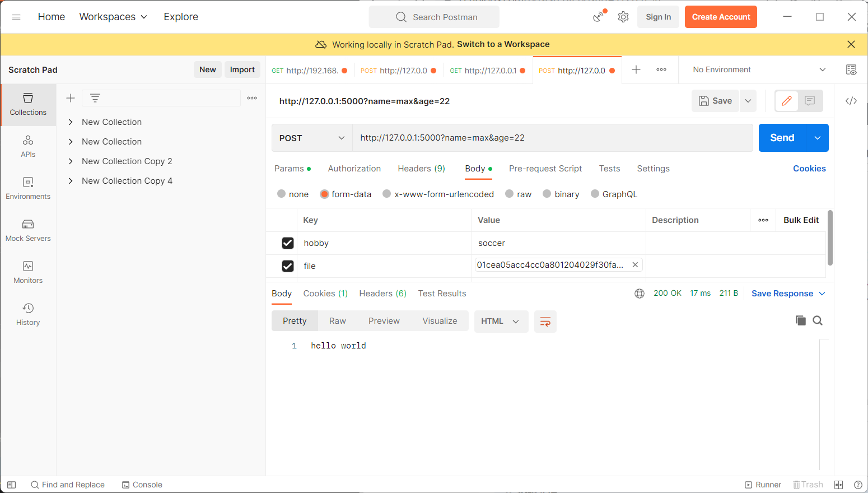Switch to edit mode pencil icon
868x493 pixels.
click(787, 101)
